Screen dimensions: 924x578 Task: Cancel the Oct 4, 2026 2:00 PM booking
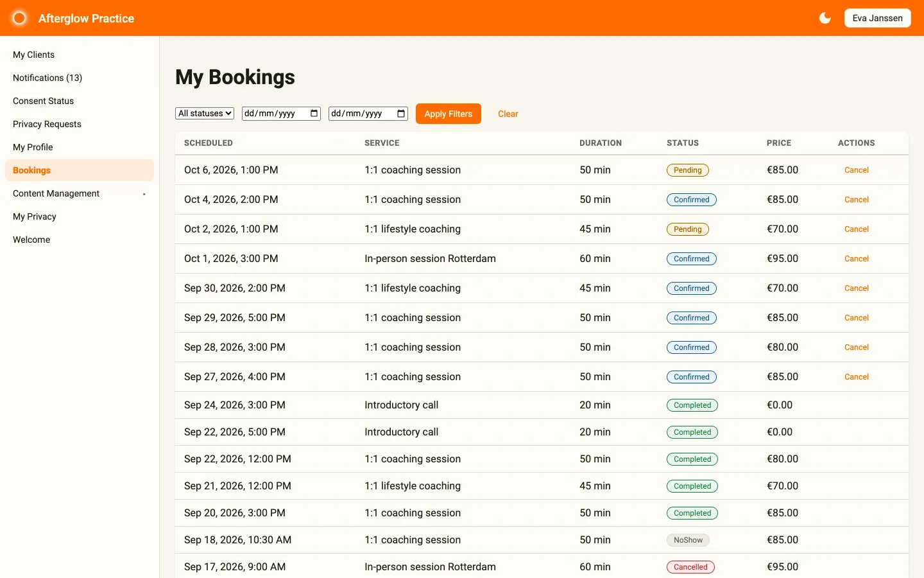(x=857, y=200)
